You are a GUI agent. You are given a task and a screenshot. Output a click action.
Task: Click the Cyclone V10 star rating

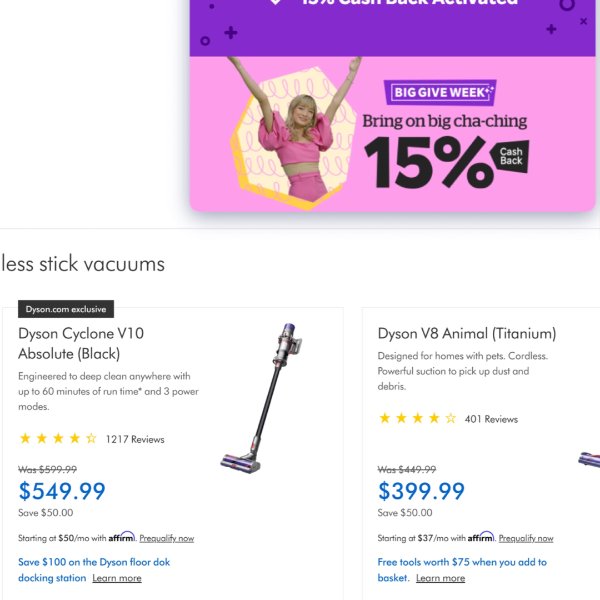(58, 439)
